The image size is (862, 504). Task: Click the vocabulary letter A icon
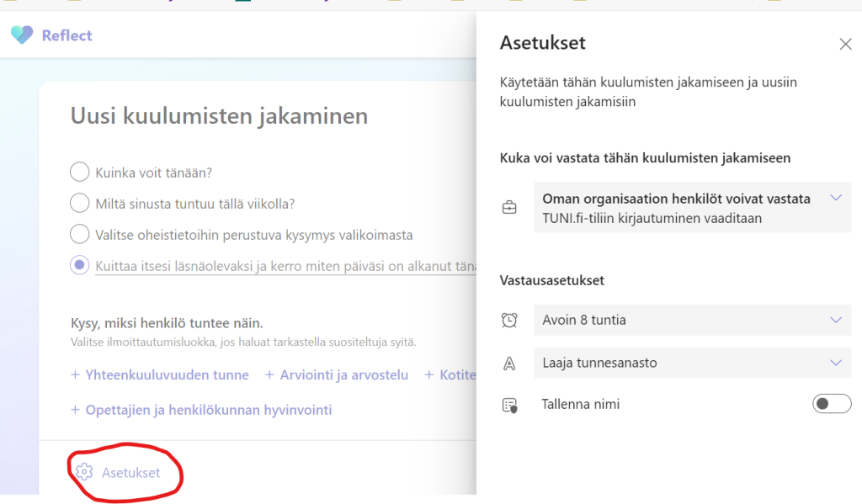[x=509, y=363]
